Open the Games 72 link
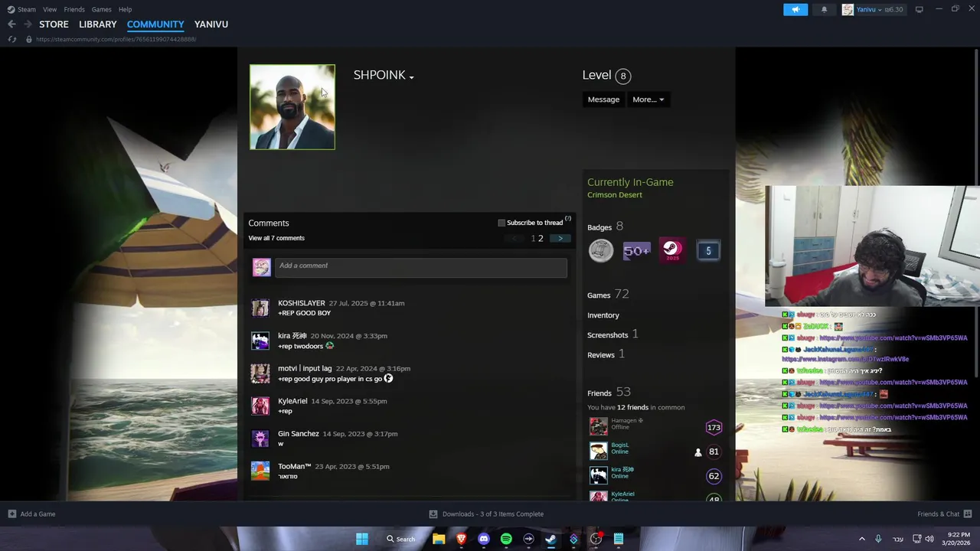Viewport: 980px width, 551px height. click(608, 295)
